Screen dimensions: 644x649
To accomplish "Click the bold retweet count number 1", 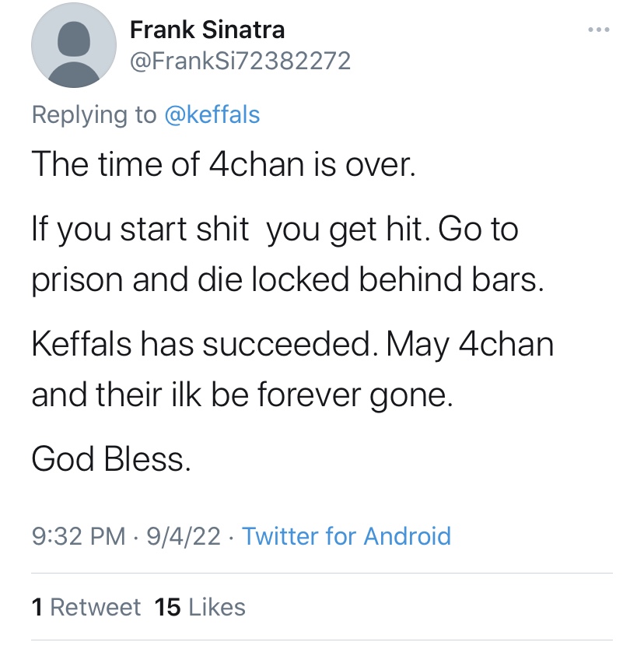I will [x=37, y=607].
